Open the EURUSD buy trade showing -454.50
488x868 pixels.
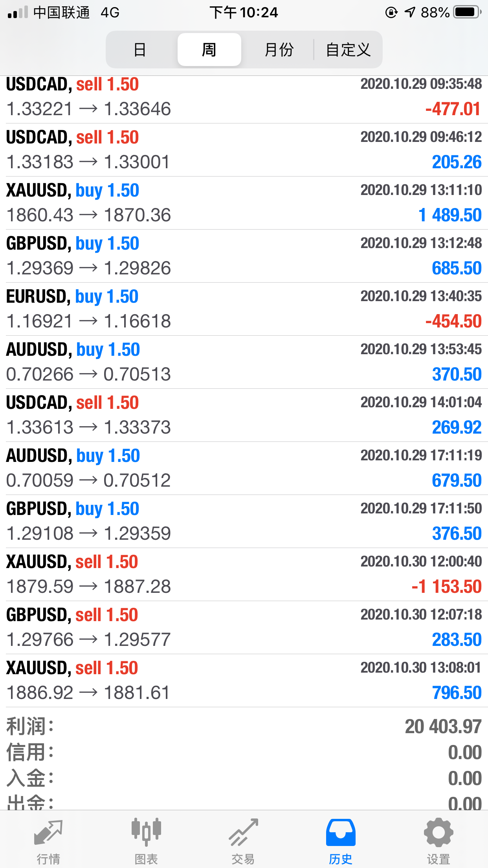click(244, 309)
